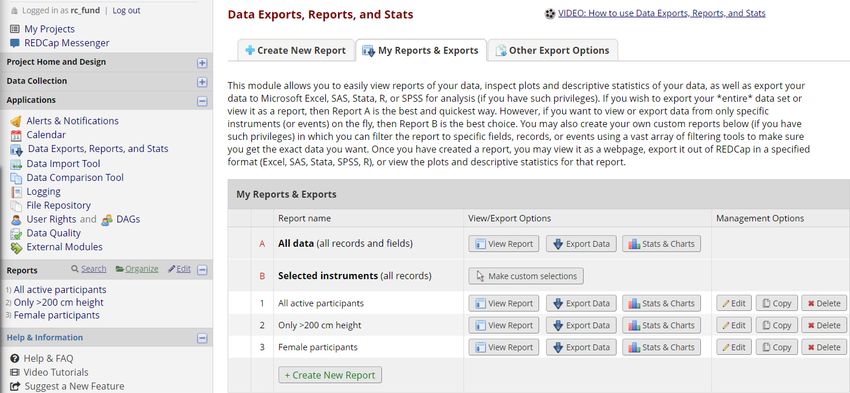Image resolution: width=850 pixels, height=393 pixels.
Task: Open sidebar report All active participants
Action: (x=60, y=290)
